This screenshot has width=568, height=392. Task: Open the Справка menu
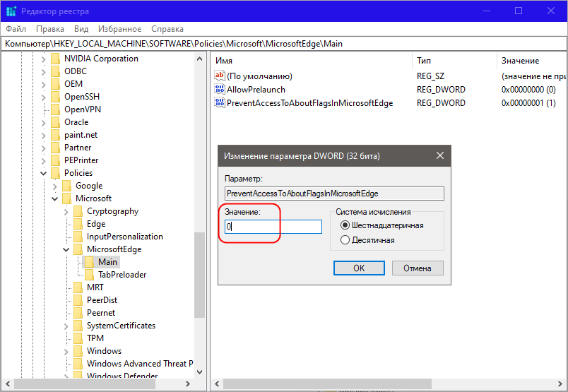pyautogui.click(x=167, y=29)
